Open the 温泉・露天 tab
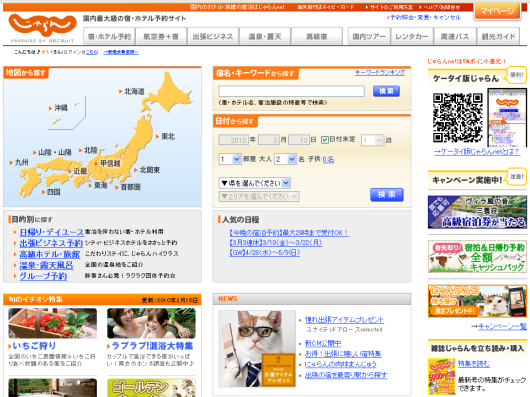The height and width of the screenshot is (397, 530). [x=265, y=36]
